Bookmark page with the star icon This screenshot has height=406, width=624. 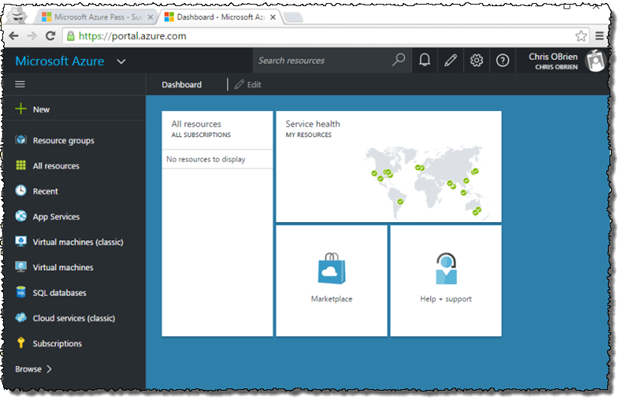pos(581,36)
